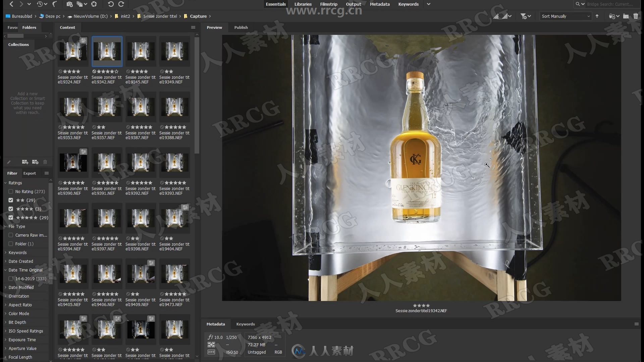Open in Camera Raw aperture icon
644x362 pixels.
coord(94,4)
